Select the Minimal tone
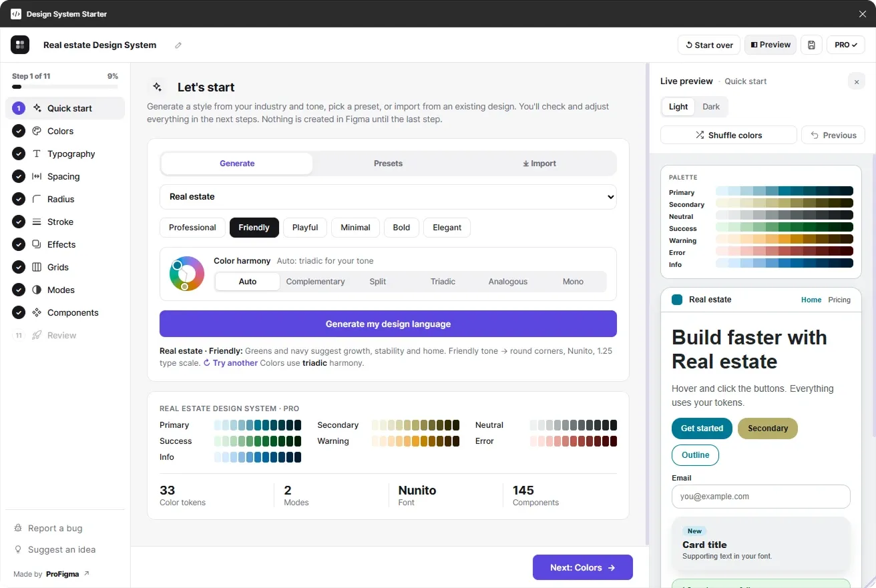876x588 pixels. [355, 228]
